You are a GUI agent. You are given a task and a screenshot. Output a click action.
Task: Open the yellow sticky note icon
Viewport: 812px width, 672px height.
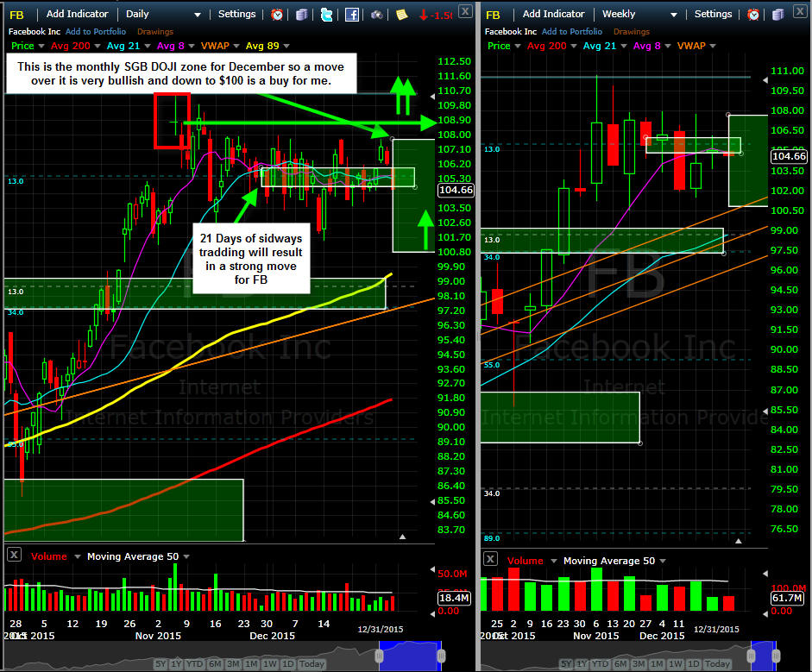tap(401, 15)
